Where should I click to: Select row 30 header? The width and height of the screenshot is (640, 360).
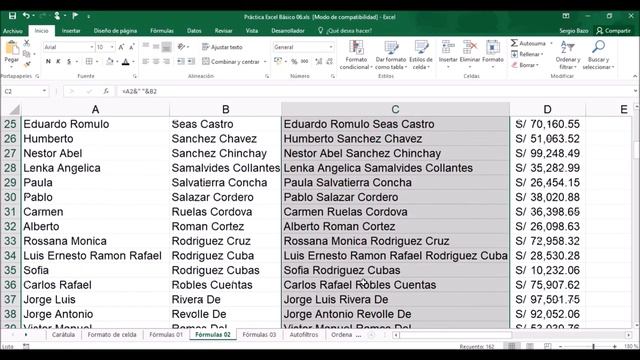pyautogui.click(x=10, y=197)
